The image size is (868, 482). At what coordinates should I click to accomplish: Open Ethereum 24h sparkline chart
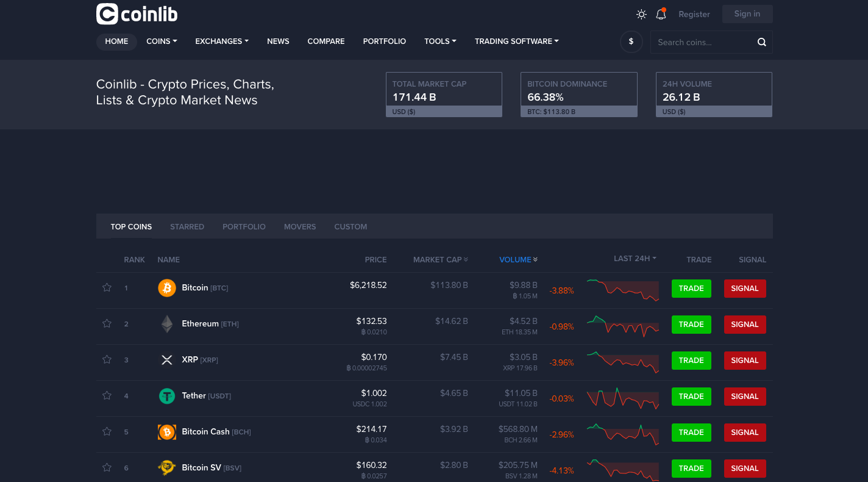(x=623, y=326)
